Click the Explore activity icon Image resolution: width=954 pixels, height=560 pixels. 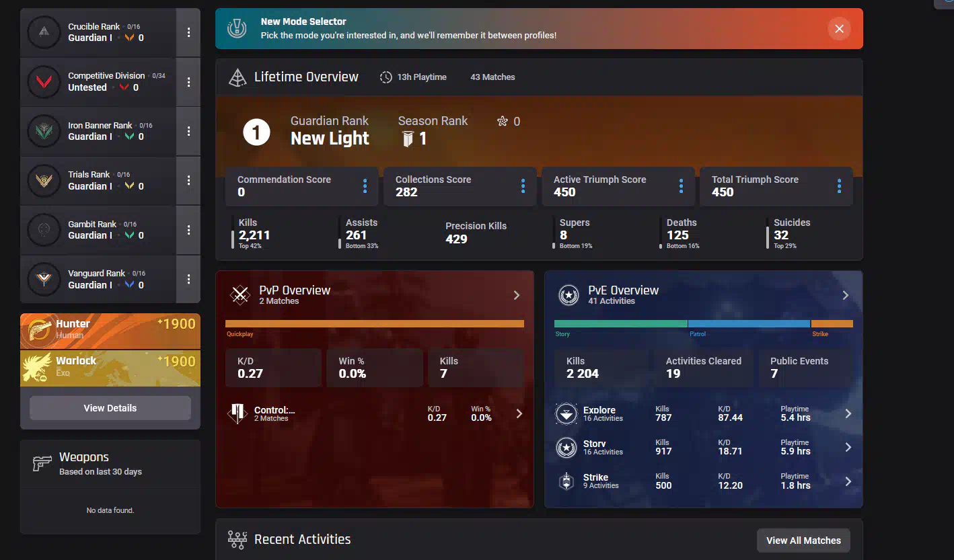[566, 414]
